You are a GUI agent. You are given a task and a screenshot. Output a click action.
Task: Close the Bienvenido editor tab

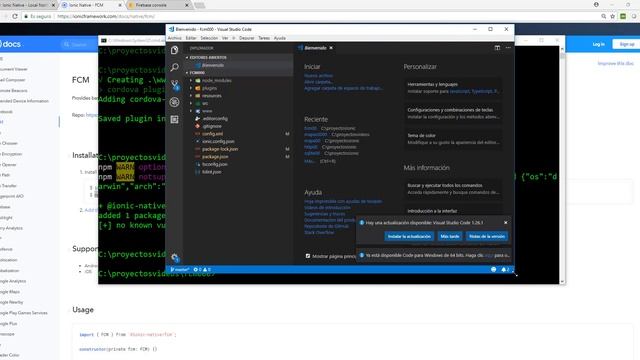331,48
